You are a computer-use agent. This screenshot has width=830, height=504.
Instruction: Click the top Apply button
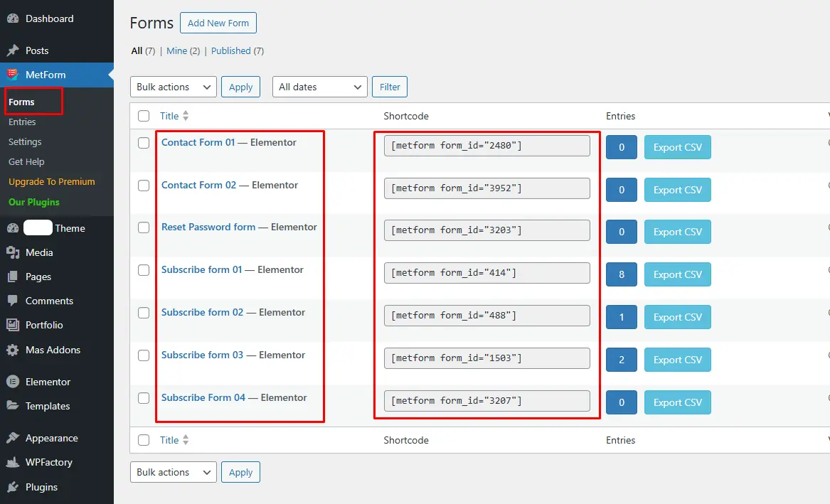[x=241, y=87]
